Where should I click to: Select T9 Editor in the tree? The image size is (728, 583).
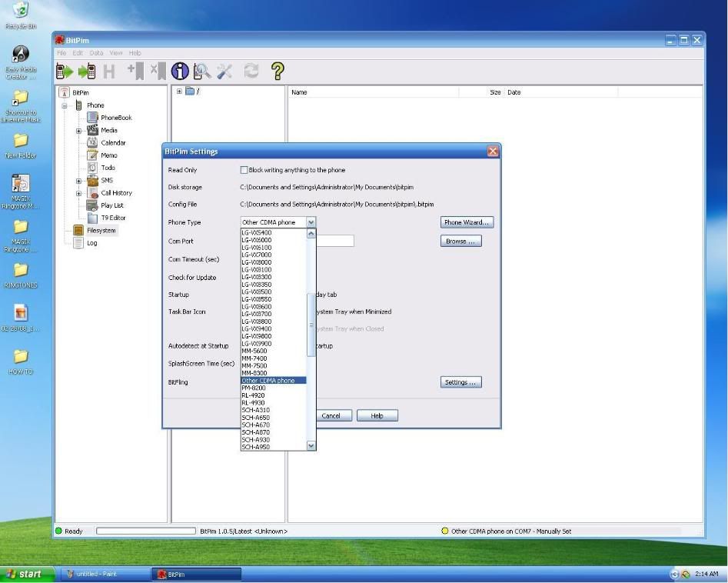113,218
